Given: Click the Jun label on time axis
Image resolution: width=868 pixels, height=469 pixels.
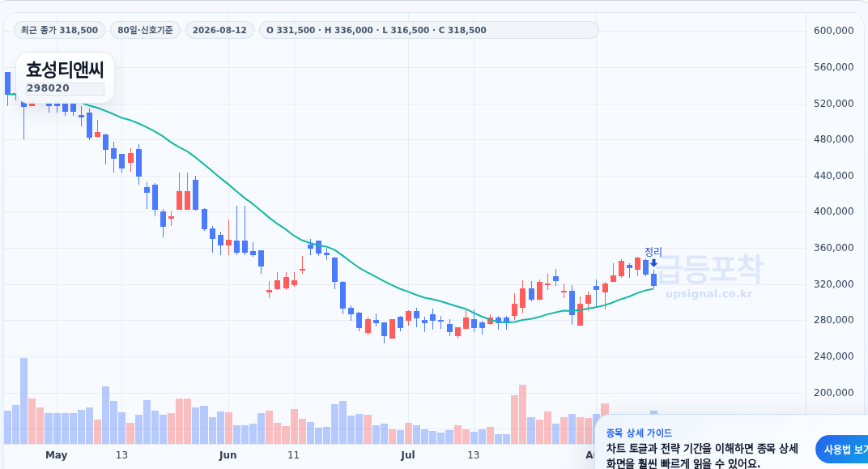Looking at the screenshot, I should click(x=228, y=455).
